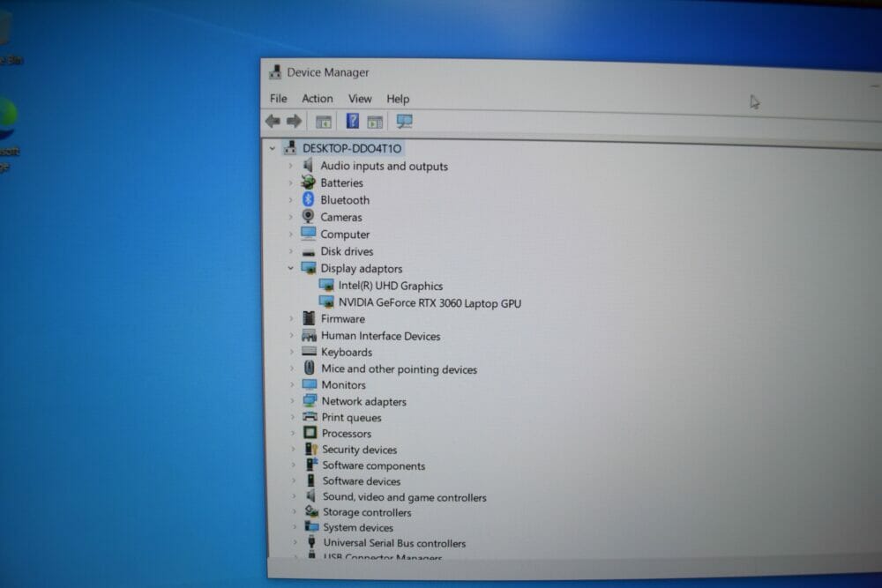Click the Network adapters icon
This screenshot has height=588, width=882.
pos(310,400)
